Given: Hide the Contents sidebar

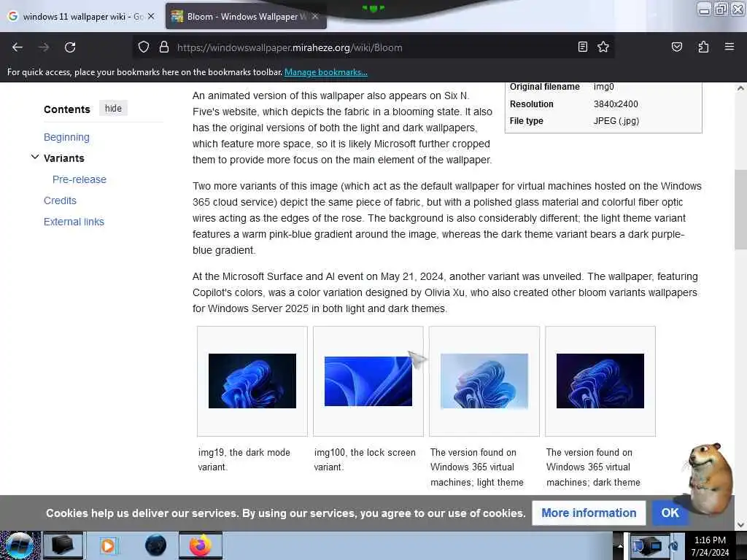Looking at the screenshot, I should click(x=113, y=108).
